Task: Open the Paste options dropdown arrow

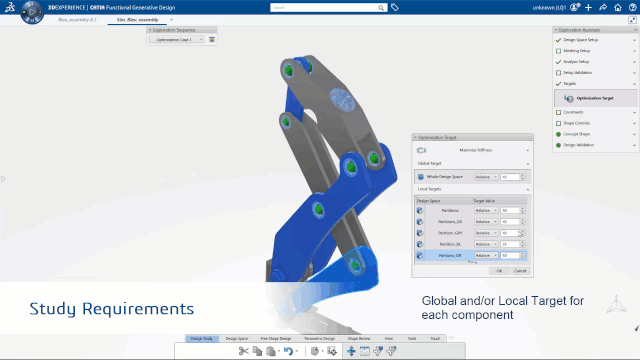Action: (279, 351)
